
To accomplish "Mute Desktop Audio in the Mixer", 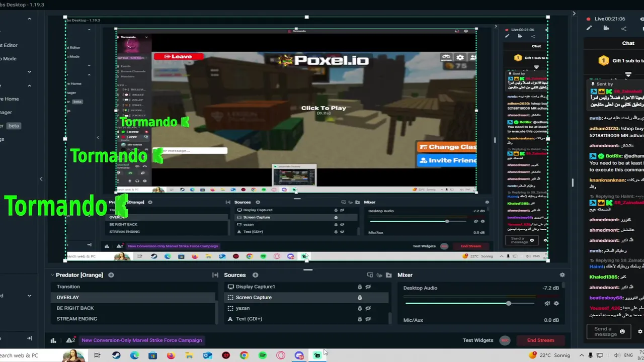I will pyautogui.click(x=547, y=303).
